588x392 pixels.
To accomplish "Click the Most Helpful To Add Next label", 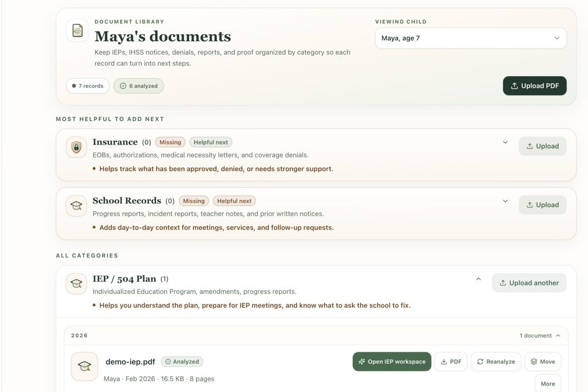I will 110,119.
